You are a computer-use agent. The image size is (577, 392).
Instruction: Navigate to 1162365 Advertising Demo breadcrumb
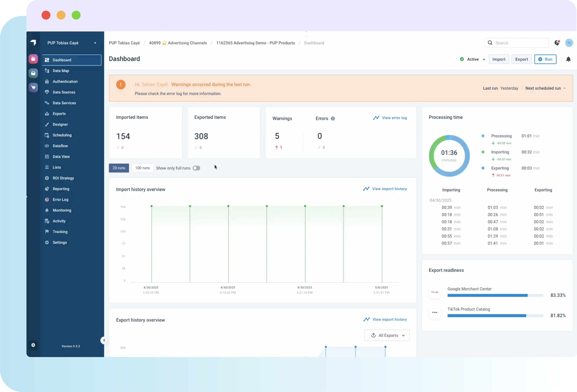pos(255,43)
